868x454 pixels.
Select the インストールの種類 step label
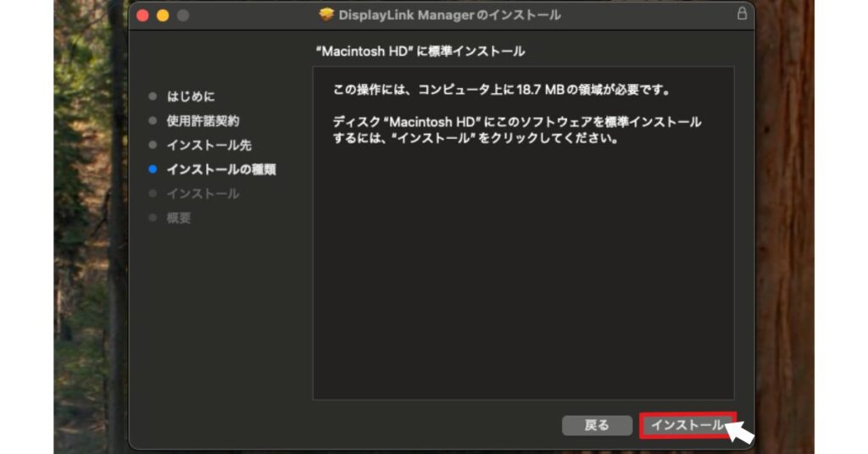point(220,169)
